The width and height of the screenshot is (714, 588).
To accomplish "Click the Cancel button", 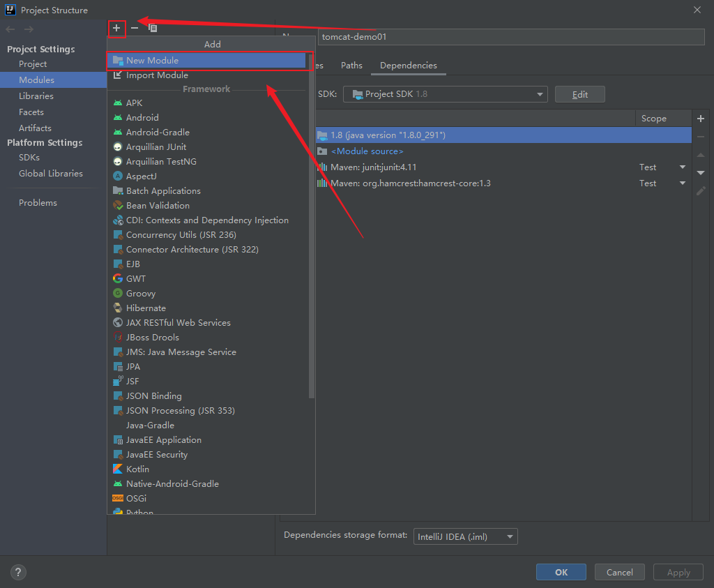I will 619,572.
